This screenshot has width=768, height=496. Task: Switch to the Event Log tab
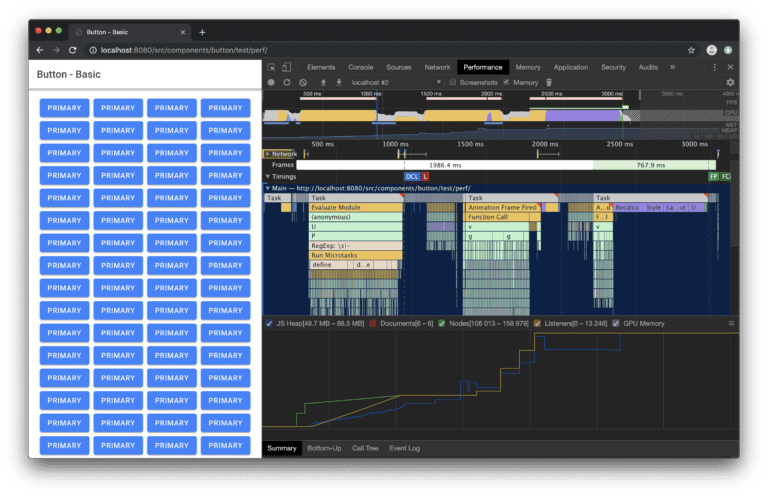click(x=405, y=449)
